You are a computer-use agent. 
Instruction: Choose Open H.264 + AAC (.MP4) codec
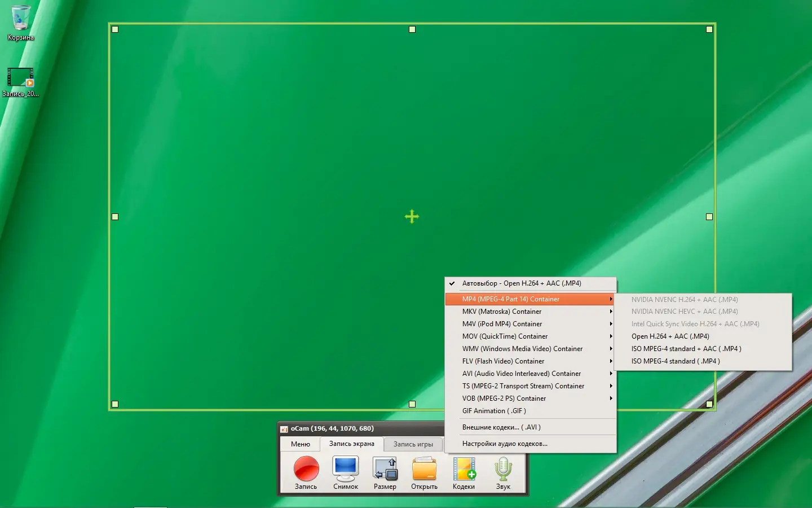703,336
